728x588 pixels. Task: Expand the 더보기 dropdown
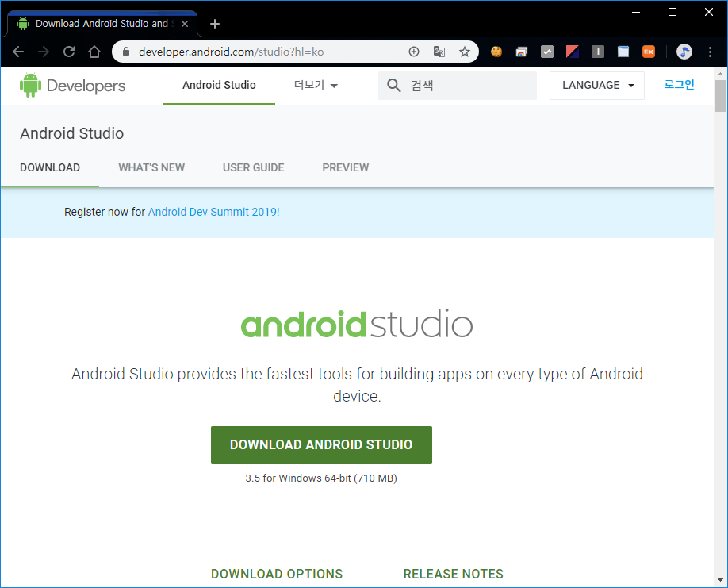coord(316,85)
